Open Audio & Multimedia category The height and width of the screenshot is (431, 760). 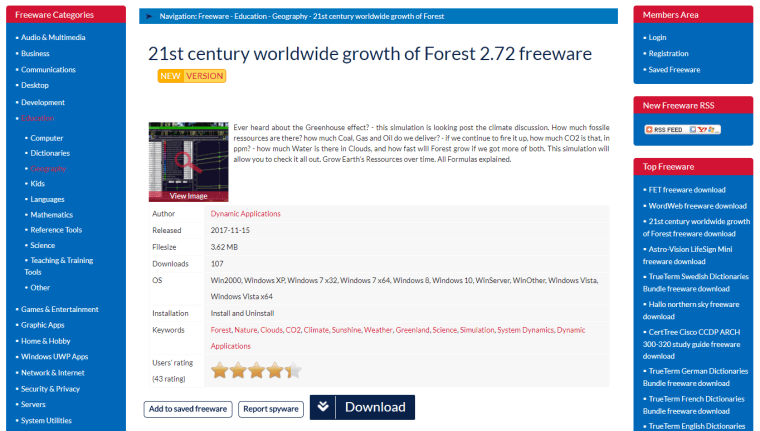pos(53,37)
